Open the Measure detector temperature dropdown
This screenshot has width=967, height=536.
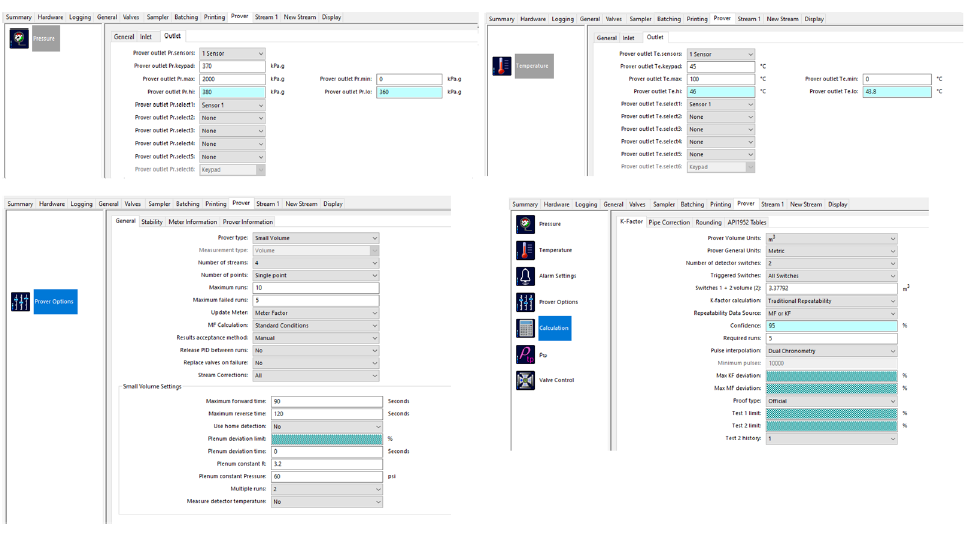click(327, 501)
